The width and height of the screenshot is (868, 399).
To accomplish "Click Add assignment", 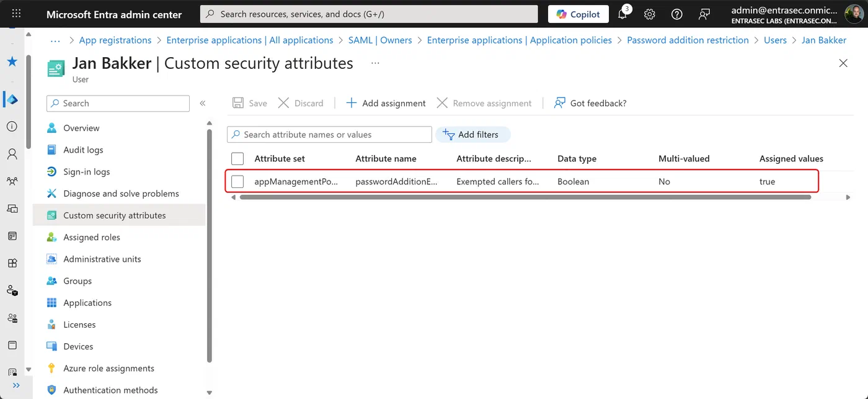I will coord(386,103).
